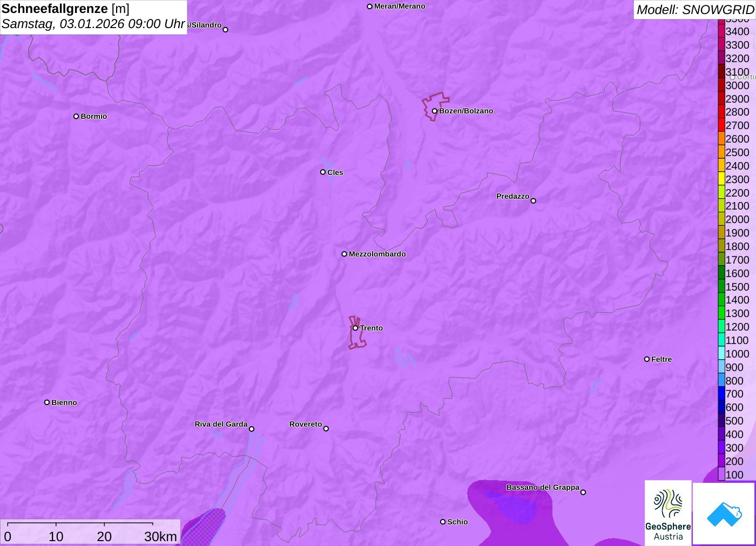The height and width of the screenshot is (546, 756).
Task: Click the Predazzo location marker
Action: pyautogui.click(x=534, y=201)
